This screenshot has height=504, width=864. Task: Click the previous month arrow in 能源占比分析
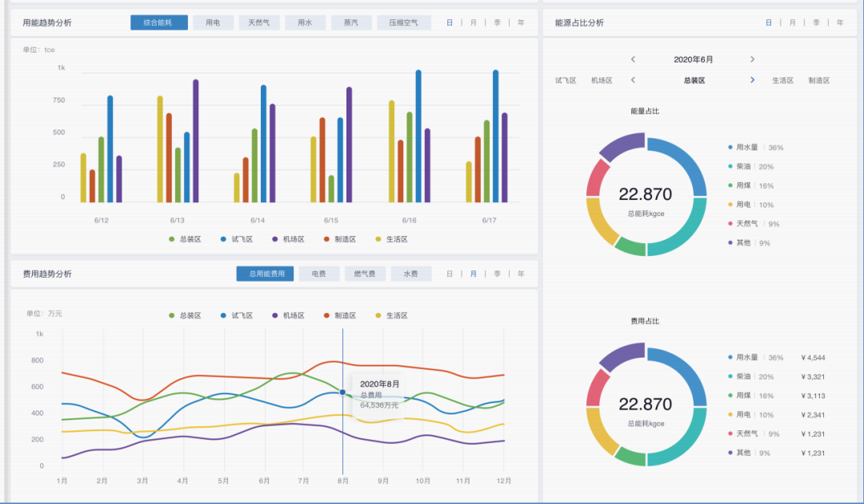coord(633,59)
